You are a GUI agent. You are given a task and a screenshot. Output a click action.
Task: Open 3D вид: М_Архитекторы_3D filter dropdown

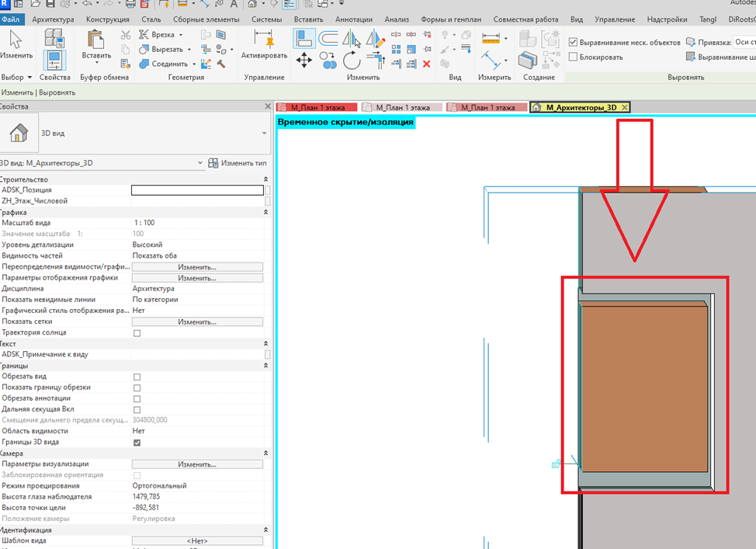pyautogui.click(x=200, y=163)
